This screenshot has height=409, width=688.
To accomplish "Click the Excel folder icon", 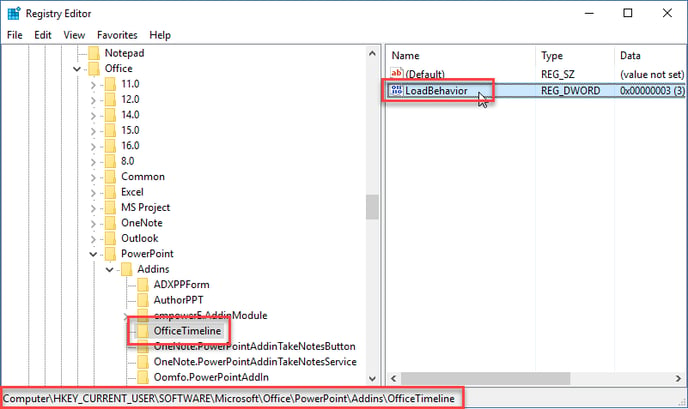I will coord(110,192).
